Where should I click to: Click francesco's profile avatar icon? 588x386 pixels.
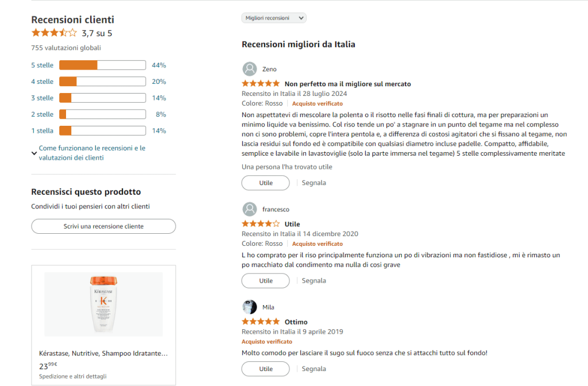click(250, 209)
